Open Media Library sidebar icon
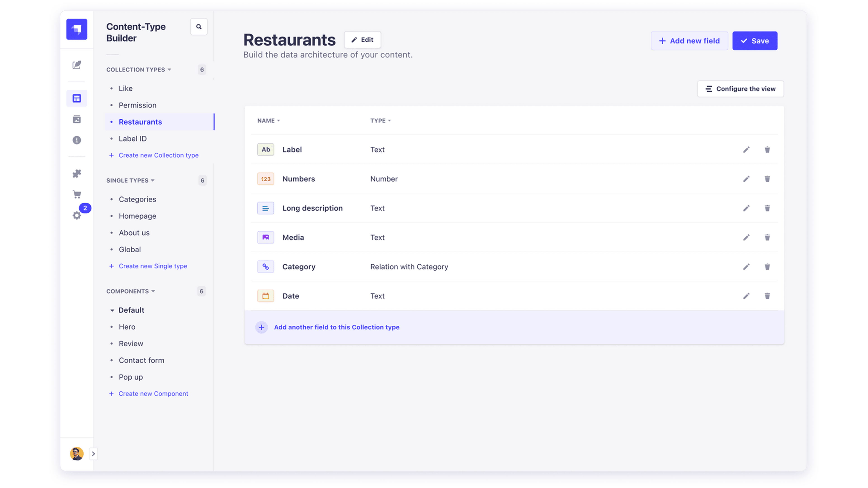Viewport: 868px width, 488px height. tap(77, 119)
